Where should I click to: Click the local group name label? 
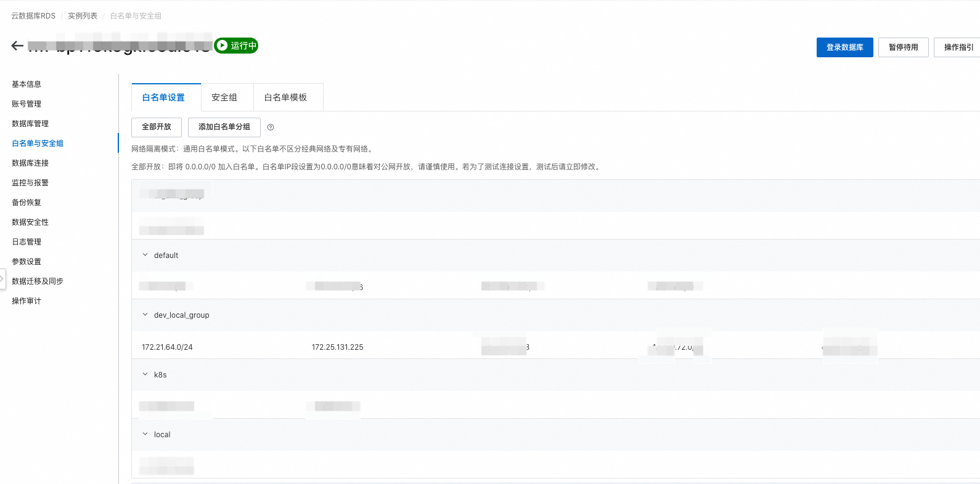tap(162, 435)
